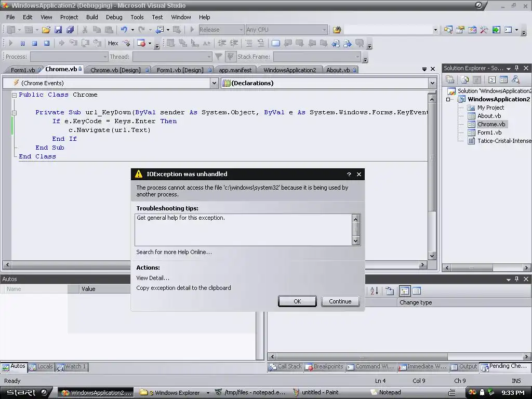Open the Properties Window toolbar icon

[x=460, y=30]
